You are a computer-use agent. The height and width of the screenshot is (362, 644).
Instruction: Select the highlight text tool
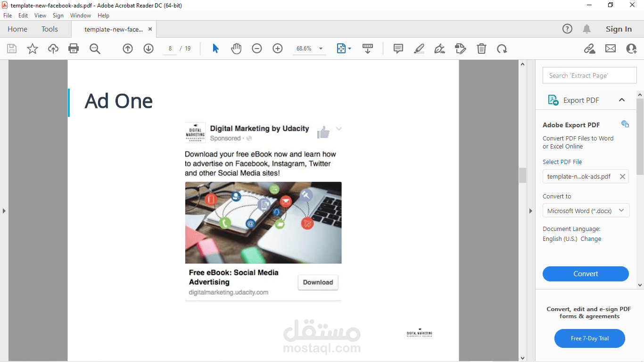coord(419,49)
